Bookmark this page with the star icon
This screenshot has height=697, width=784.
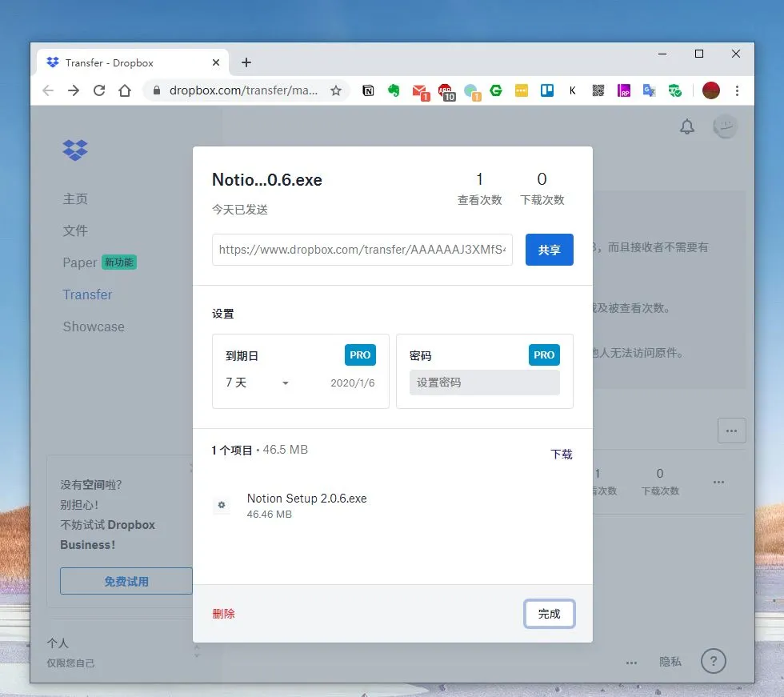coord(336,90)
